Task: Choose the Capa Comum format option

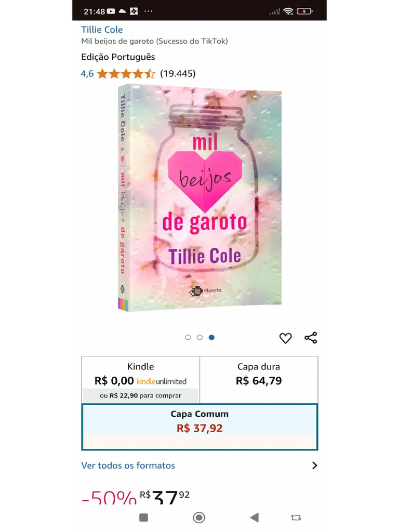Action: [199, 427]
